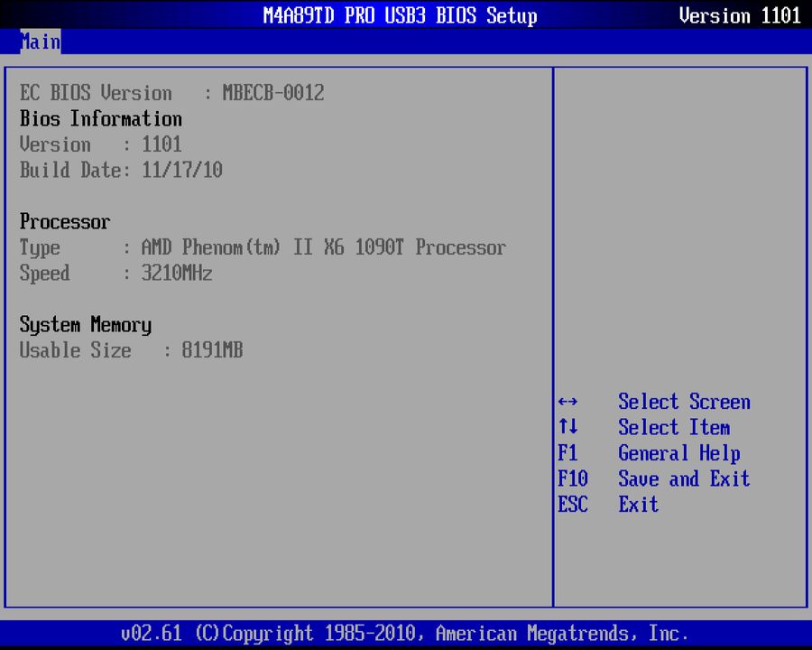812x650 pixels.
Task: Click the AMD Phenom II processor Type entry
Action: [x=263, y=247]
